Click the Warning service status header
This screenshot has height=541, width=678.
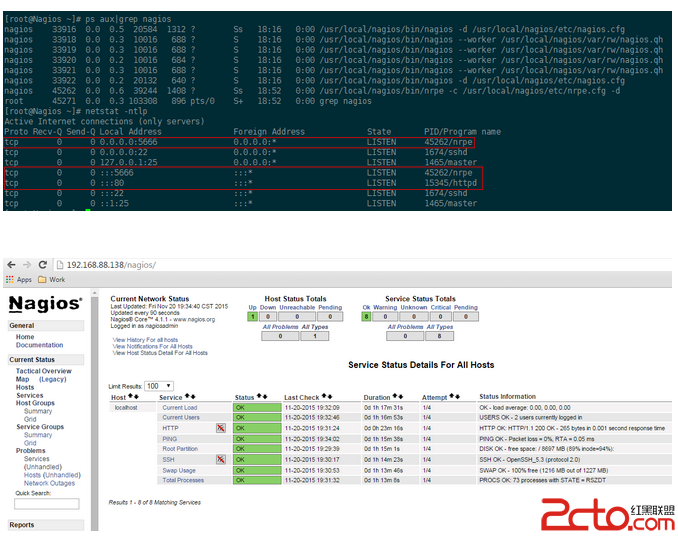[x=385, y=307]
